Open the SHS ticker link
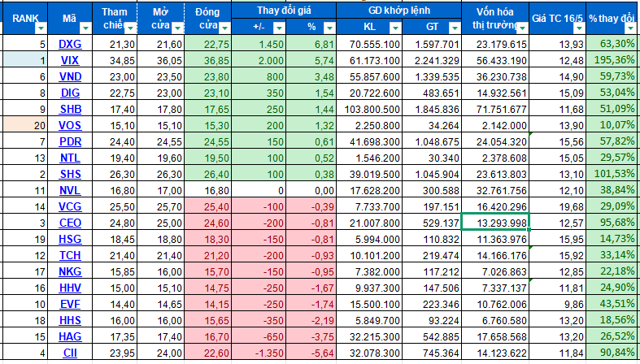Image resolution: width=640 pixels, height=364 pixels. tap(70, 174)
